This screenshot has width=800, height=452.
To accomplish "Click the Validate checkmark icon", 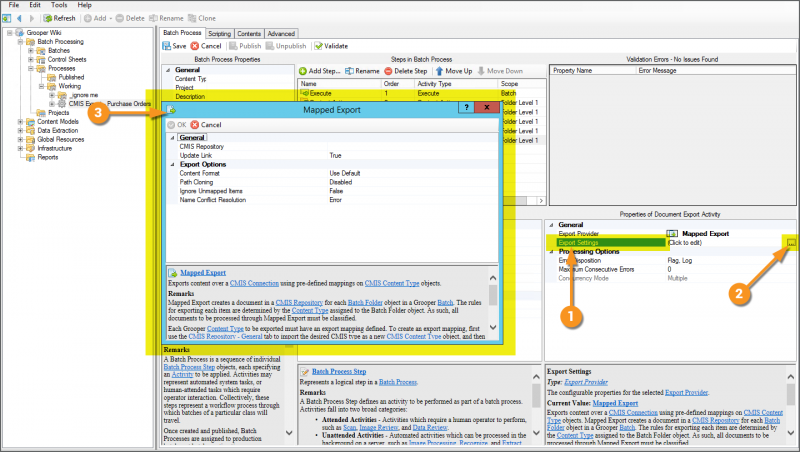I will pyautogui.click(x=318, y=46).
